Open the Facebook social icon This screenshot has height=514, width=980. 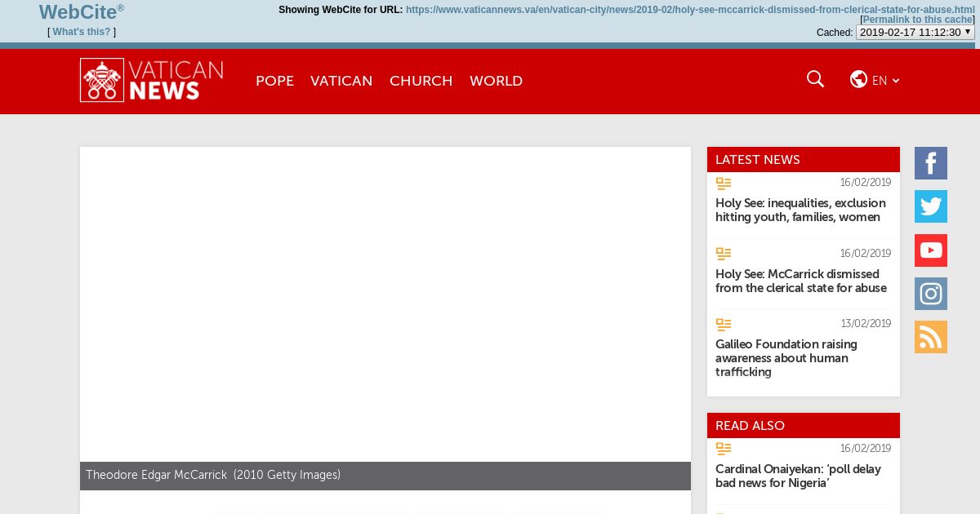(x=931, y=163)
